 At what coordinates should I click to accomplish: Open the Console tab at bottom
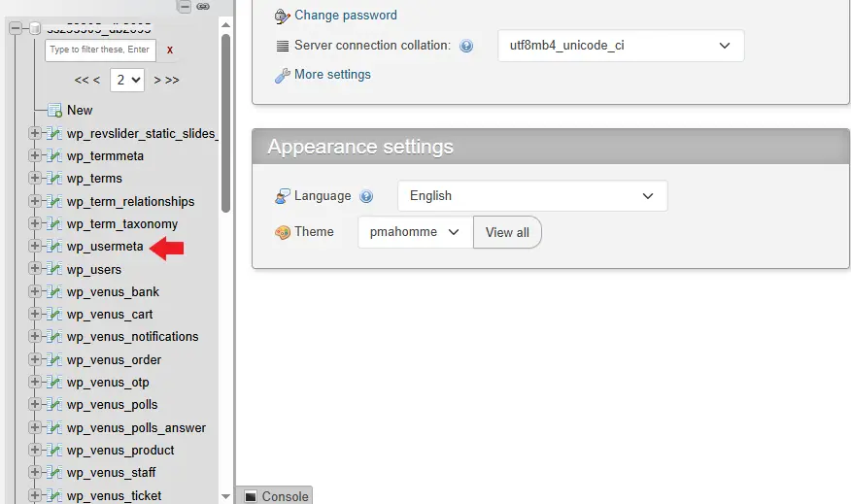[x=276, y=496]
